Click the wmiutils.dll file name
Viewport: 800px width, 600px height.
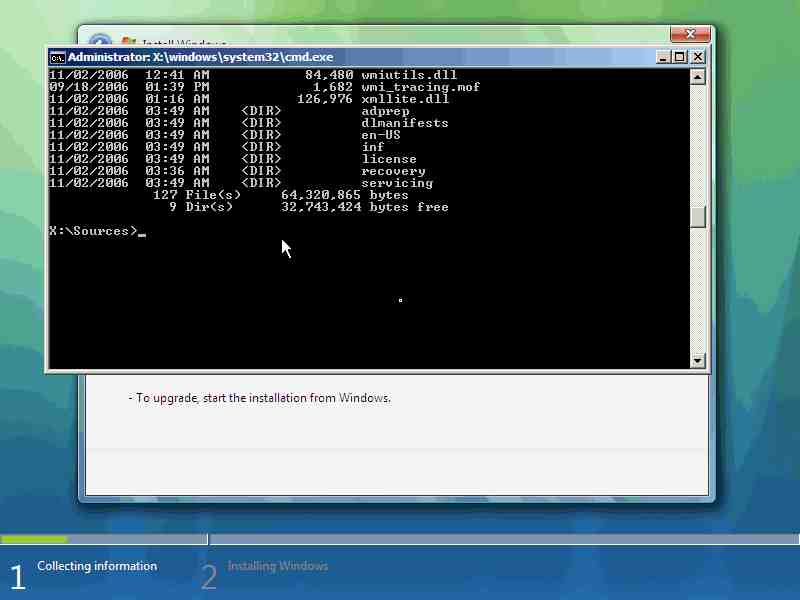point(409,75)
